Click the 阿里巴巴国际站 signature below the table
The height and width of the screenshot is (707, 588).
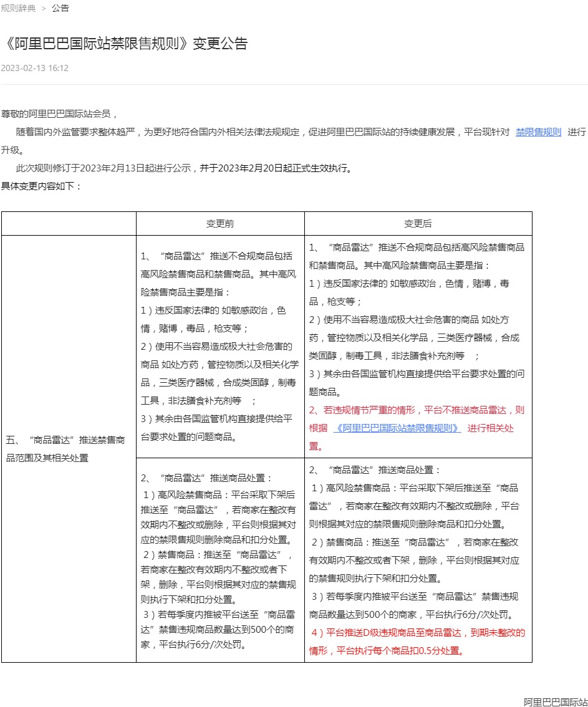click(x=556, y=701)
